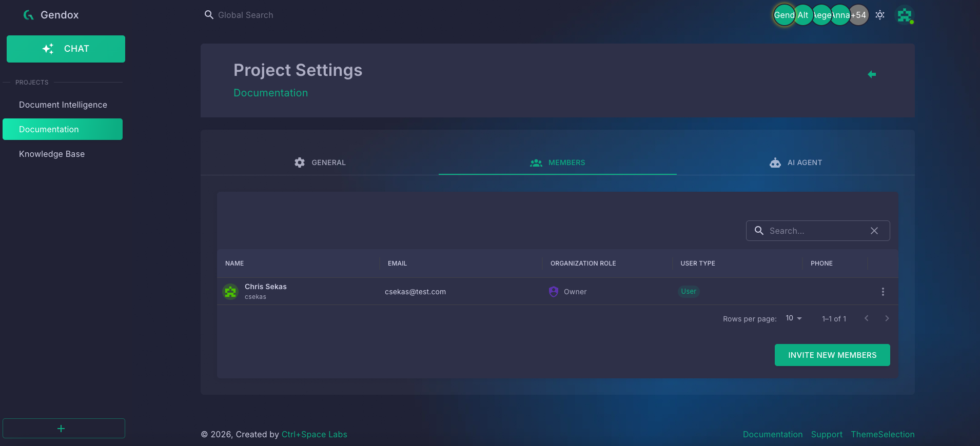This screenshot has height=446, width=980.
Task: Open the three-dot menu for Chris Sekas
Action: click(x=883, y=292)
